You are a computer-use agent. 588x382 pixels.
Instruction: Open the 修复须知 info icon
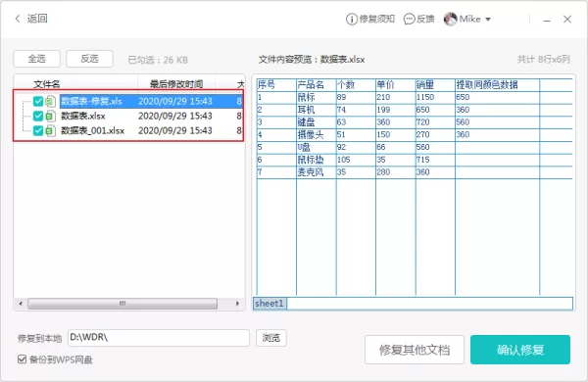[352, 20]
